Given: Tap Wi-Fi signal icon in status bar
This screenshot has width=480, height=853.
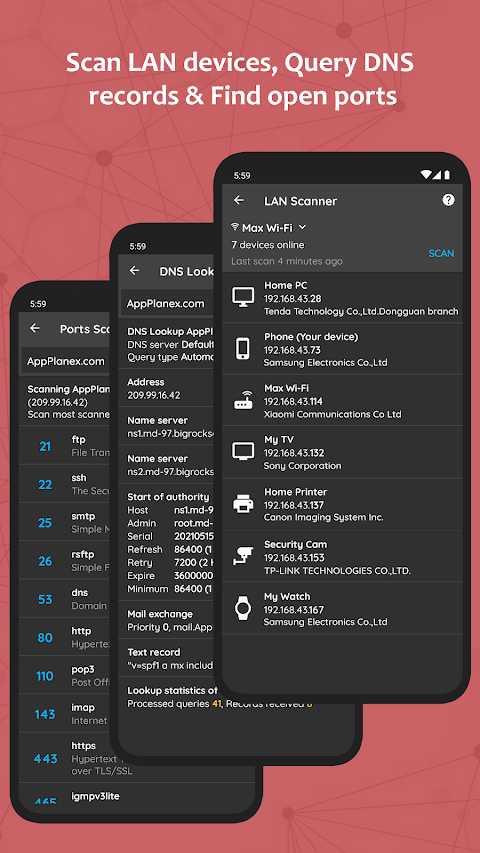Looking at the screenshot, I should (426, 175).
